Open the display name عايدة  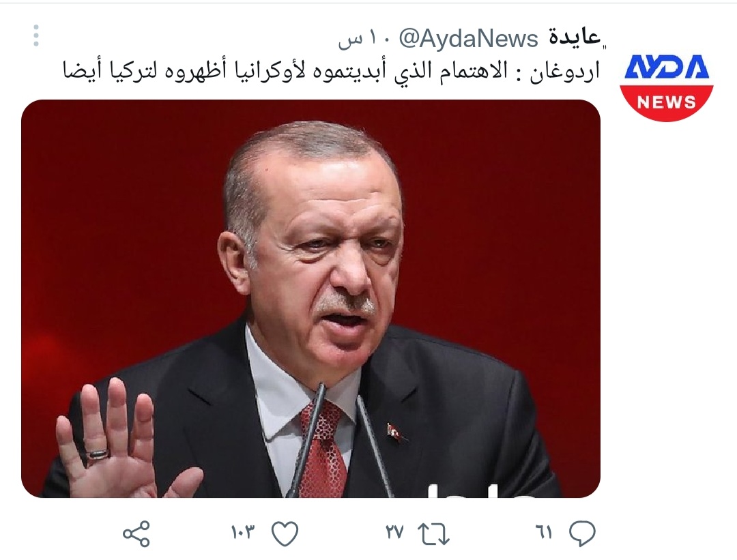575,38
